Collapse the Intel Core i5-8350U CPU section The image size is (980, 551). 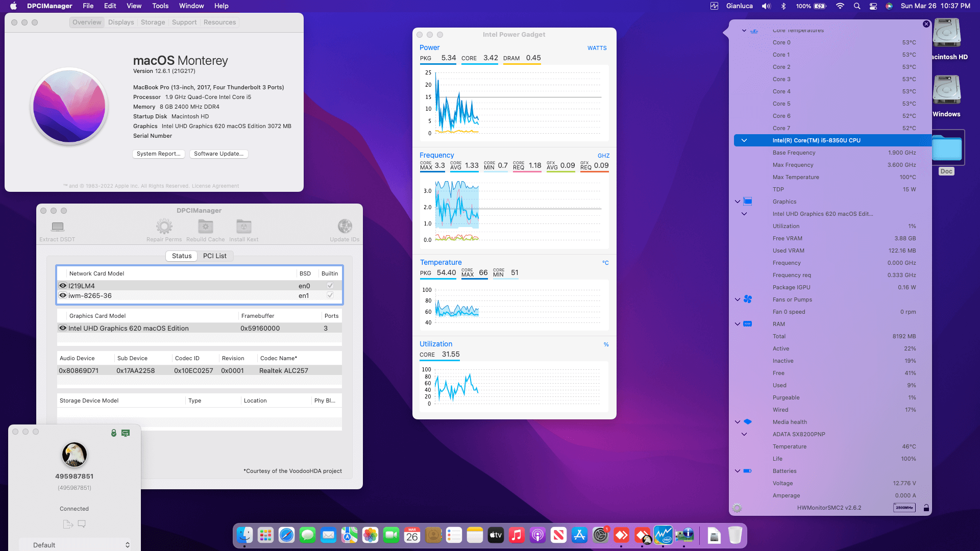(744, 140)
